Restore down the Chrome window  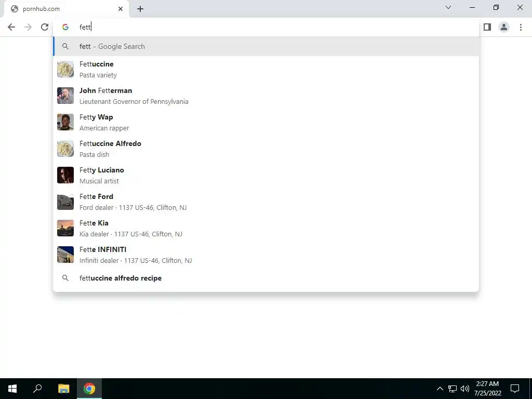pos(496,7)
